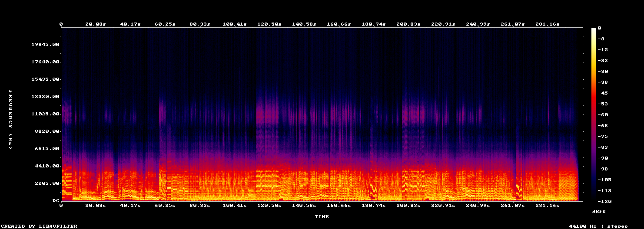Click 20.08s on the lower time axis
Image resolution: width=644 pixels, height=229 pixels.
pyautogui.click(x=96, y=206)
